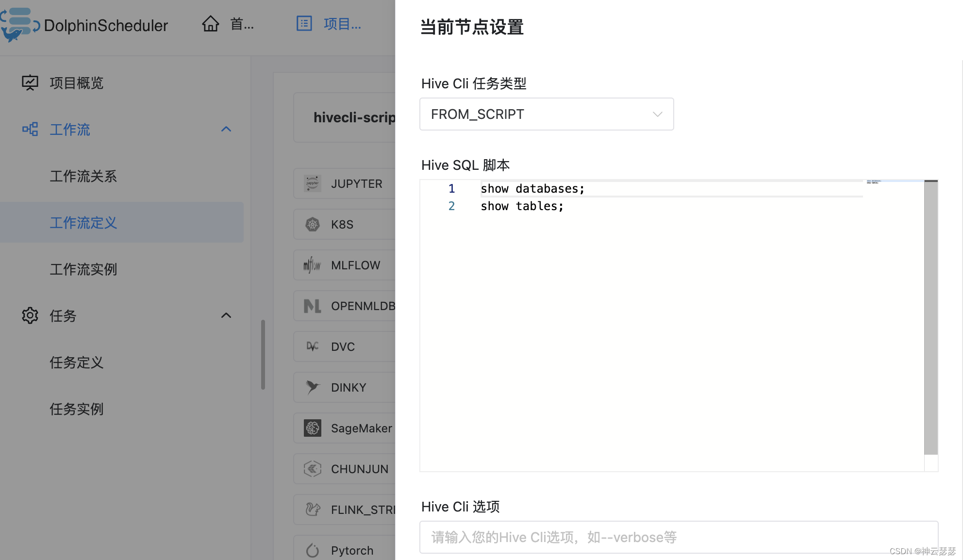Collapse the 任务 menu chevron
Screen dimensions: 963x560
tap(226, 315)
